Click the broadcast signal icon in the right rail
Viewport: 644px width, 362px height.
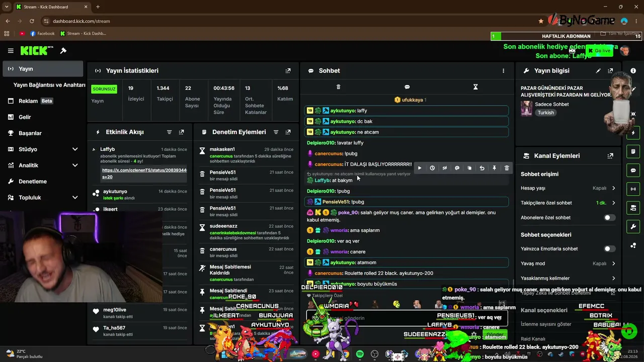[x=633, y=189]
